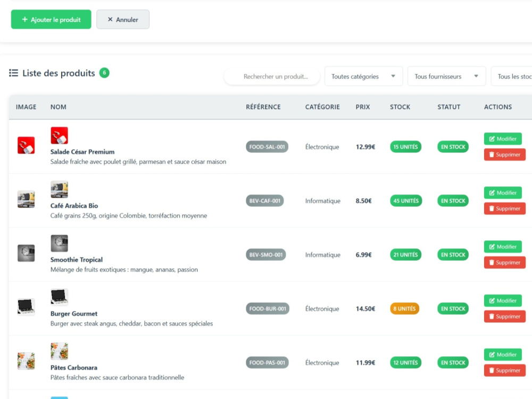Click the ACTIONS column header
The height and width of the screenshot is (399, 532).
pos(498,107)
